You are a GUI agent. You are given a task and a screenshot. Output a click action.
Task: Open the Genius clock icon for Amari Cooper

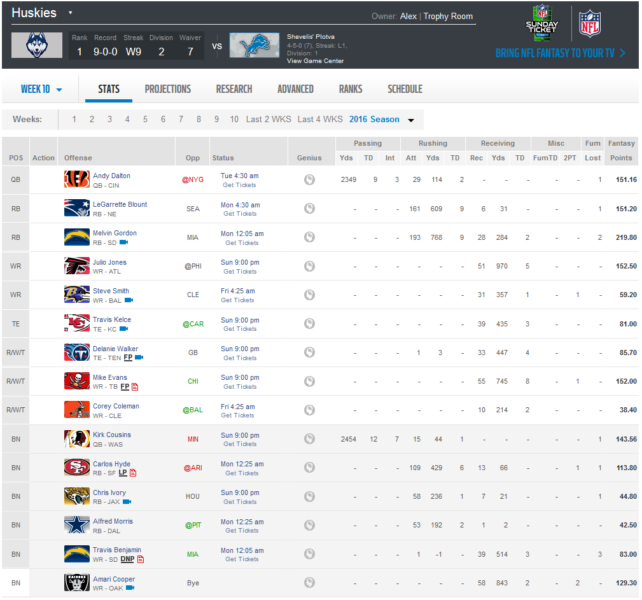[309, 582]
